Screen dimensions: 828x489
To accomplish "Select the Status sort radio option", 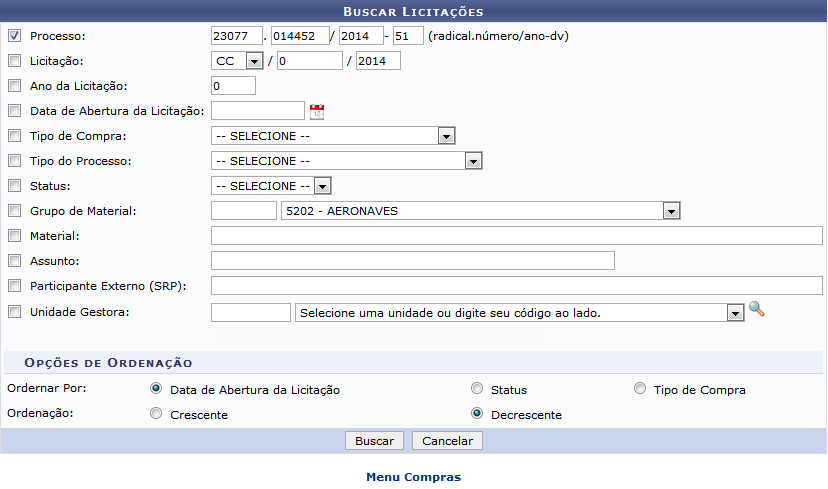I will pos(477,389).
